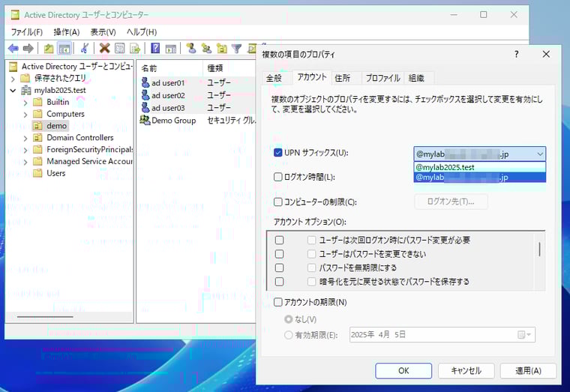
Task: Switch to the 住所 tab
Action: point(343,78)
